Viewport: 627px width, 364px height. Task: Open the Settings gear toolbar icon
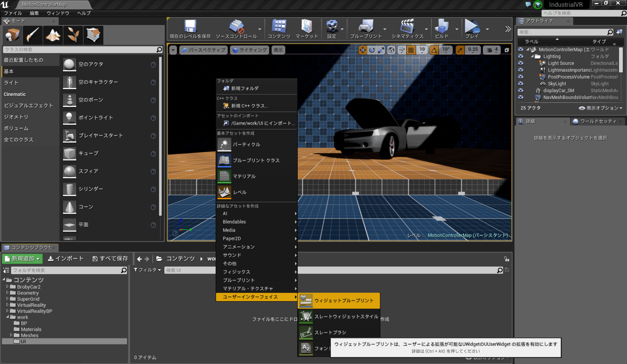332,26
